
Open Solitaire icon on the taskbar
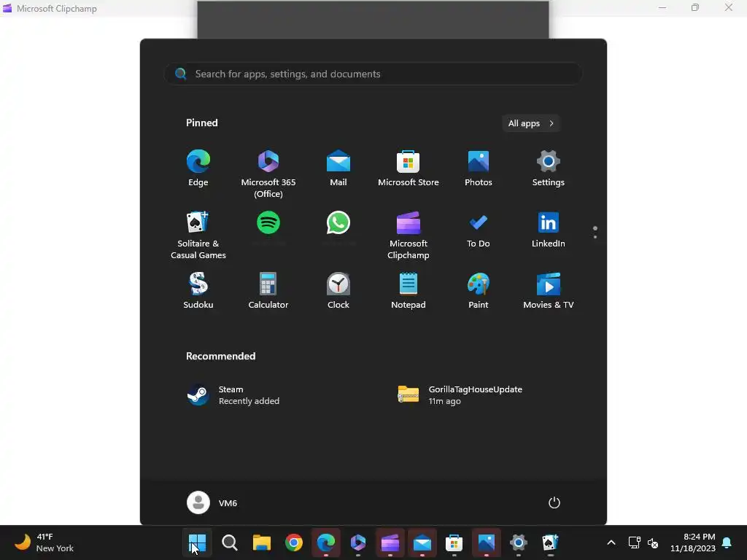pyautogui.click(x=550, y=542)
